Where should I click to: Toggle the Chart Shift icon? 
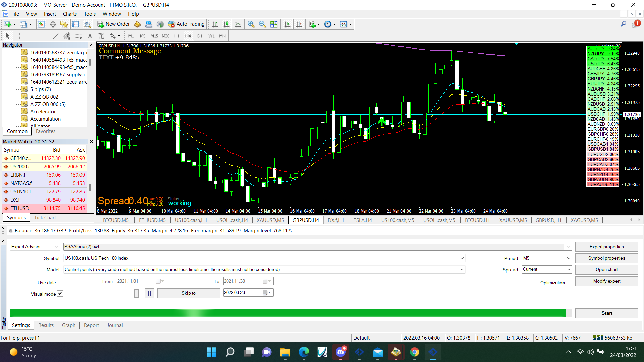[299, 24]
